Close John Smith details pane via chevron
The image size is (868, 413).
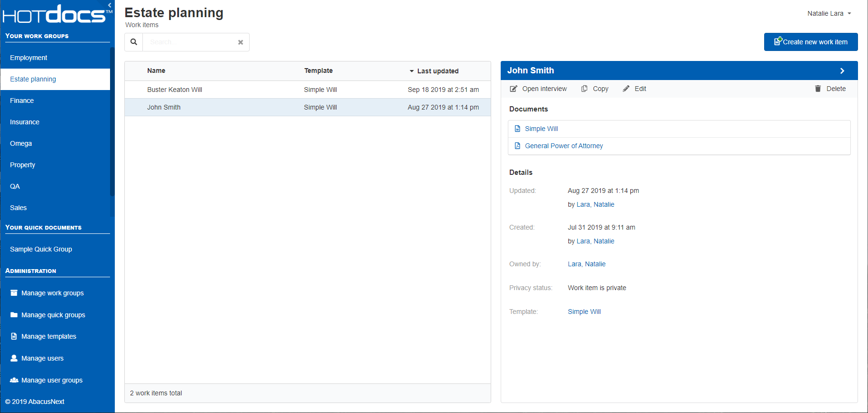pyautogui.click(x=842, y=71)
